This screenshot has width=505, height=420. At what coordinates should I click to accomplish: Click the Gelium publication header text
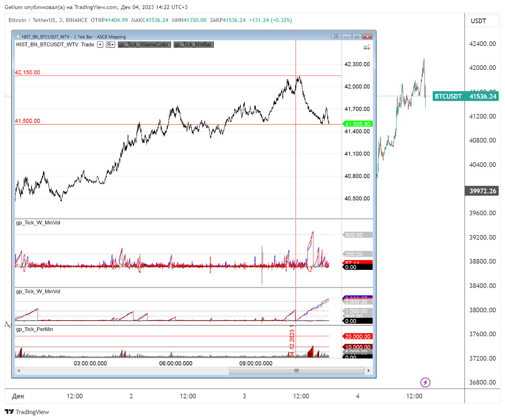tap(96, 7)
